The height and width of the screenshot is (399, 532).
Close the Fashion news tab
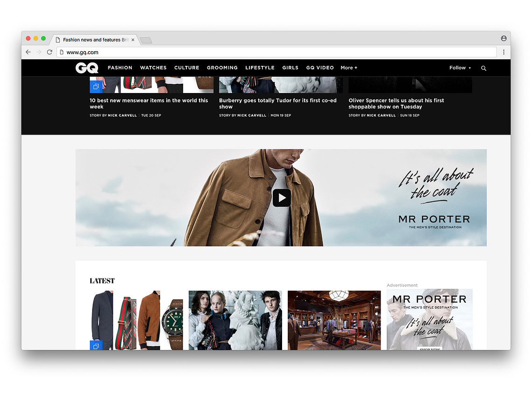pos(133,40)
